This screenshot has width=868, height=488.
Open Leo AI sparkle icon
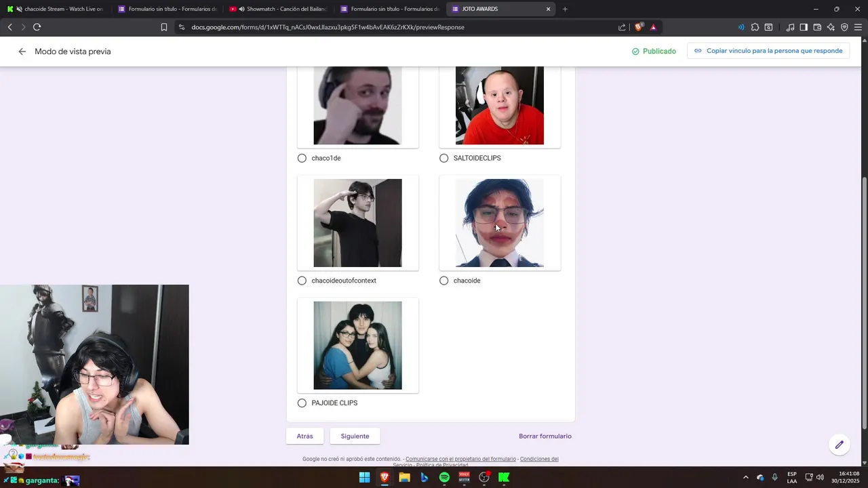tap(831, 27)
